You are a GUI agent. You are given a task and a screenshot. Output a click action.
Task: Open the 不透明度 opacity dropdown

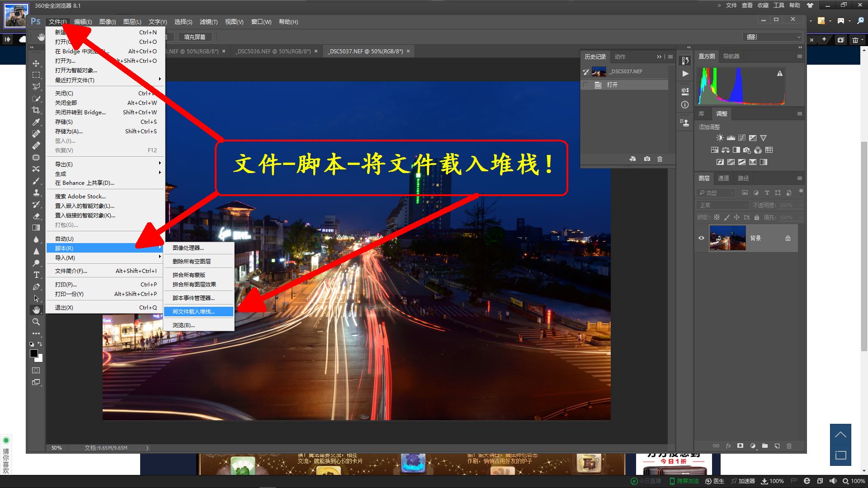tap(800, 205)
